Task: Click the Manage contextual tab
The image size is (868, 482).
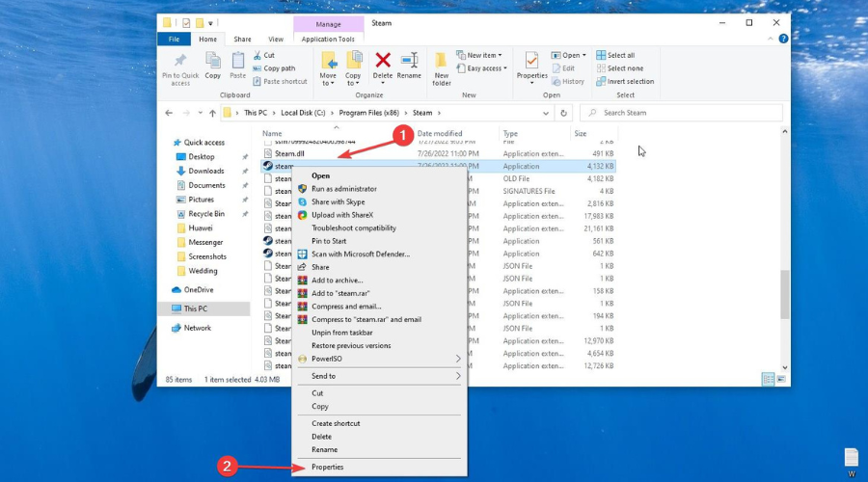Action: (328, 24)
